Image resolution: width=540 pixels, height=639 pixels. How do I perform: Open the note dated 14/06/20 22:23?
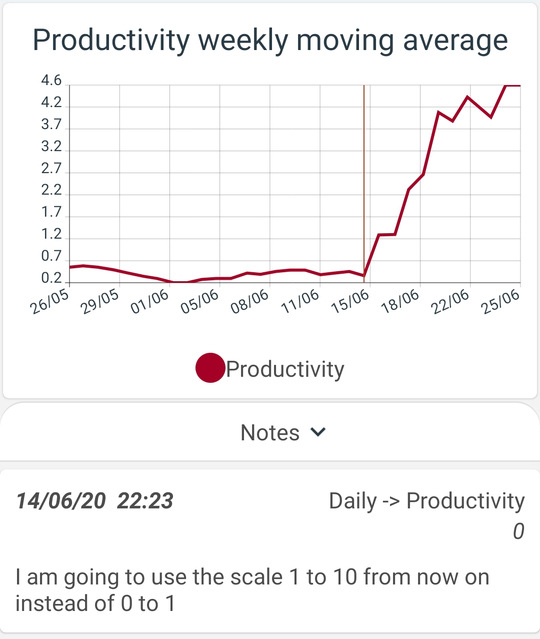(x=95, y=501)
